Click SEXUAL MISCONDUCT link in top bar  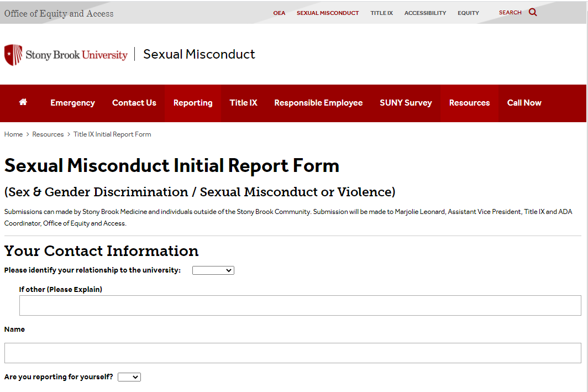pos(328,13)
